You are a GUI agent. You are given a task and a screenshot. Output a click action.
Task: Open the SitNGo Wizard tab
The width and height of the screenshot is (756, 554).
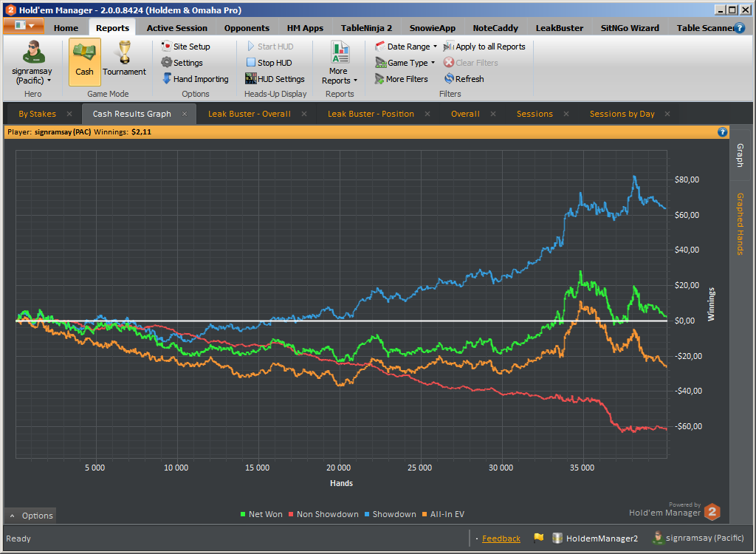click(630, 28)
